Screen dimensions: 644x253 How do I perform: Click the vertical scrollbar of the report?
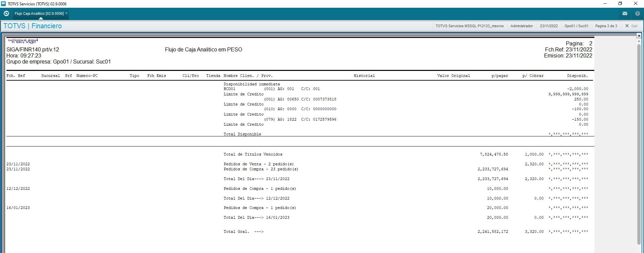(639, 144)
